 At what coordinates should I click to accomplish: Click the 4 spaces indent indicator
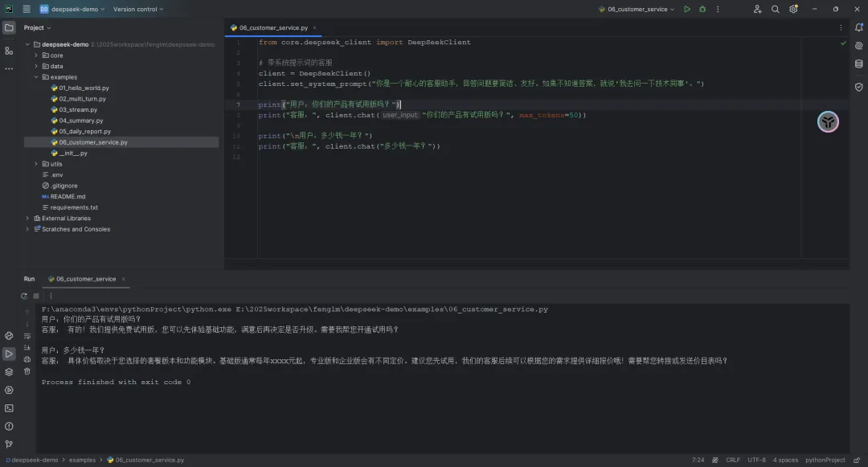tap(785, 460)
